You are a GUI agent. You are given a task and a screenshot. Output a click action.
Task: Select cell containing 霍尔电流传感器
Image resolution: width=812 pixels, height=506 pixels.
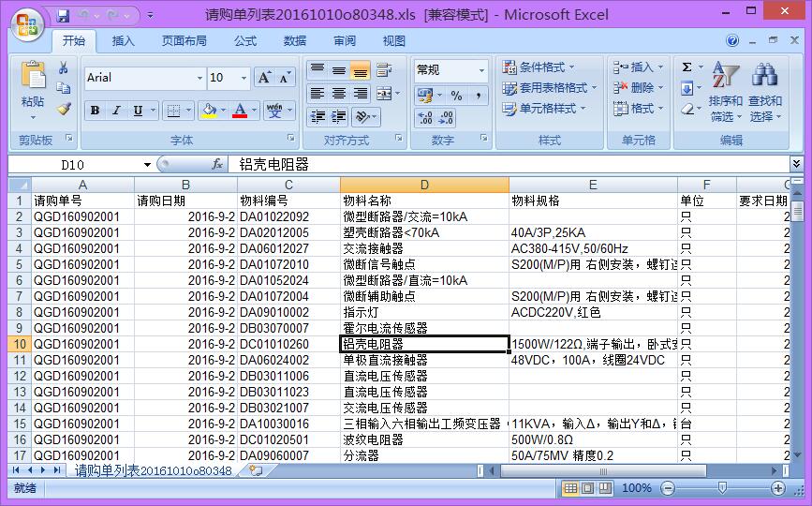(424, 328)
